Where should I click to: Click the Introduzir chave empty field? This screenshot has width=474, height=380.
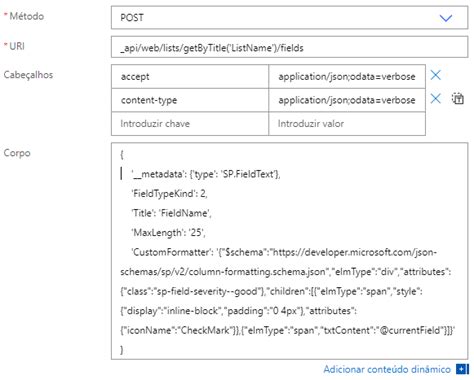pyautogui.click(x=190, y=124)
